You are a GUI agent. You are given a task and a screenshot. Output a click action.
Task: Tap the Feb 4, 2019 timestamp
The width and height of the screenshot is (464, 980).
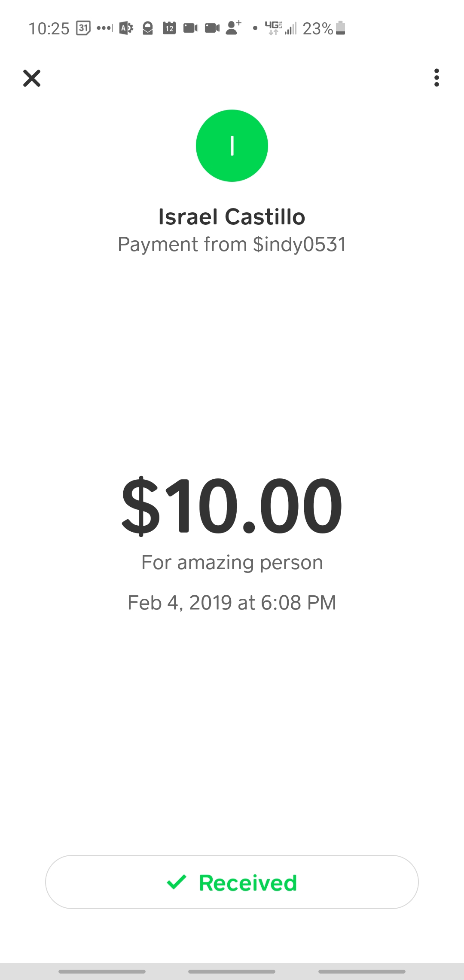coord(232,603)
